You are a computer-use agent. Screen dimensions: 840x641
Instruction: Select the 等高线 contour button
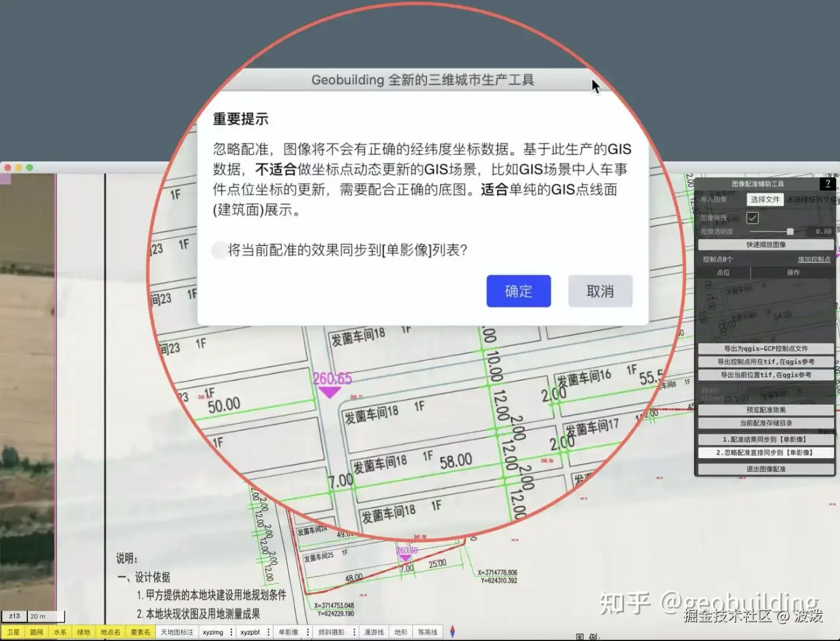(x=428, y=632)
